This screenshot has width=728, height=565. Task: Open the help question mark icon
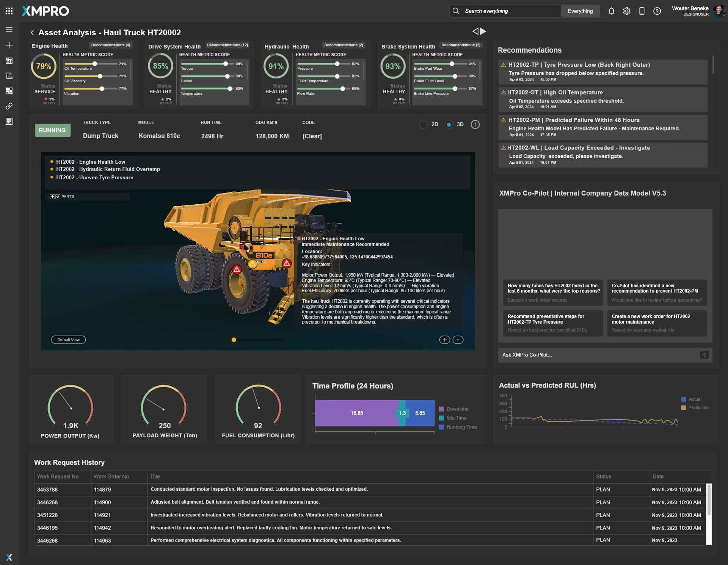[657, 11]
